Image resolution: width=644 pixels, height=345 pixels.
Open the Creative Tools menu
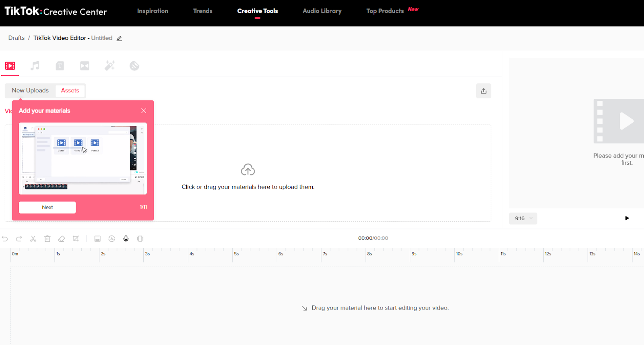pyautogui.click(x=258, y=11)
